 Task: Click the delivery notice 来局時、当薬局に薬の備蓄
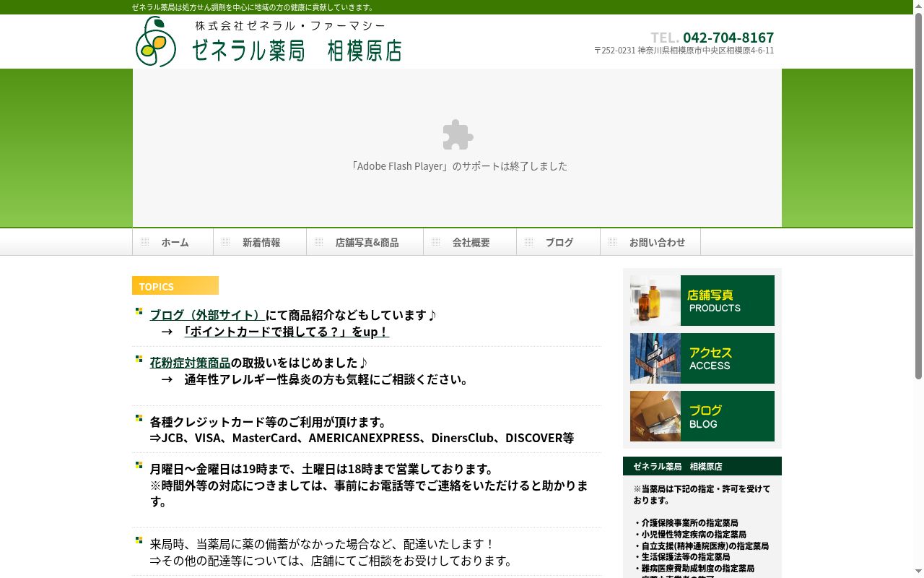coord(322,544)
